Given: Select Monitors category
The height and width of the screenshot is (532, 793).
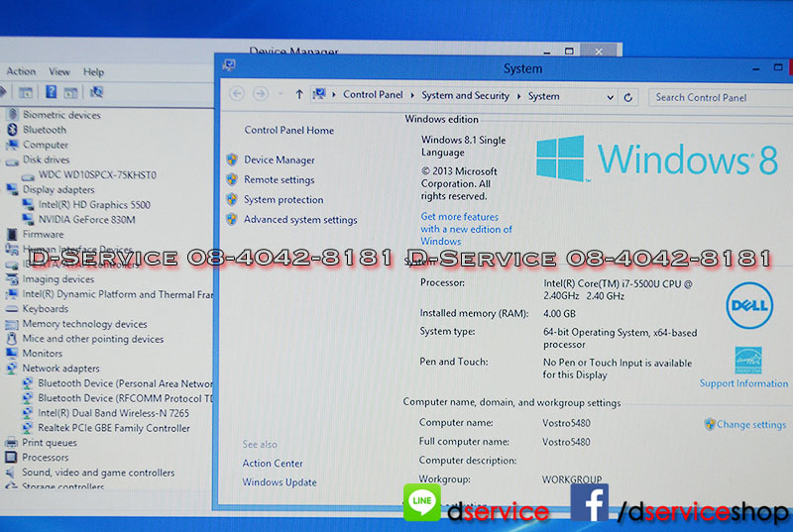Looking at the screenshot, I should (42, 353).
